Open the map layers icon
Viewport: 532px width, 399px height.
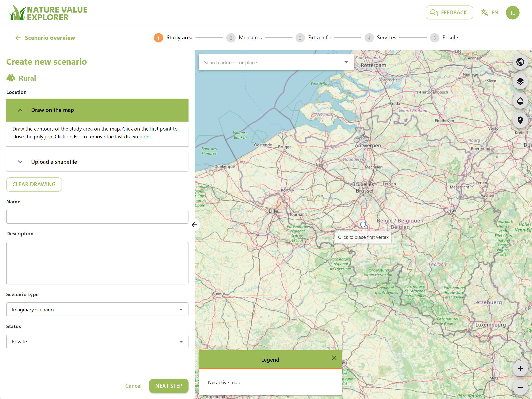point(520,81)
